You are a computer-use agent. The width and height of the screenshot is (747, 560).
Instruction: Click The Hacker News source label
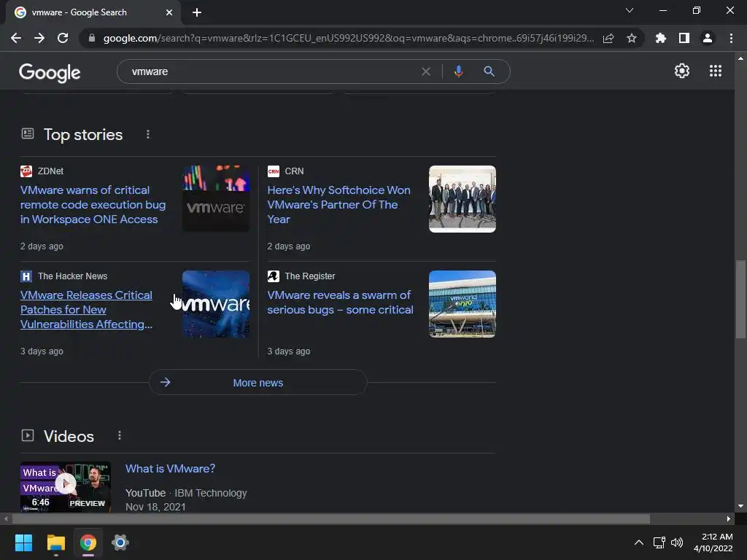[x=72, y=276]
